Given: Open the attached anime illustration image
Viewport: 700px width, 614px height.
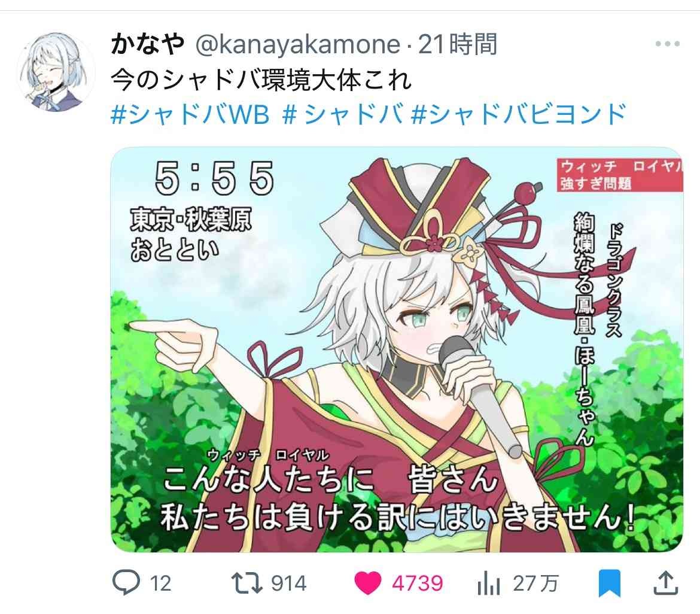Looking at the screenshot, I should 397,349.
